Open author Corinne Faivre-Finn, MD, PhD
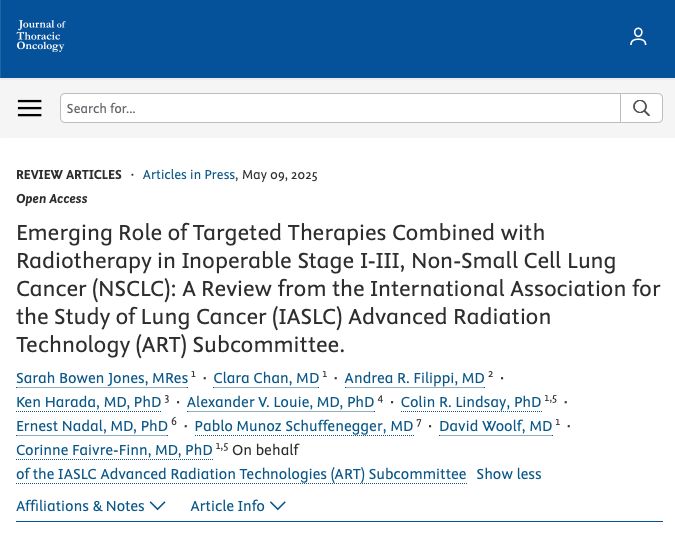 [115, 450]
